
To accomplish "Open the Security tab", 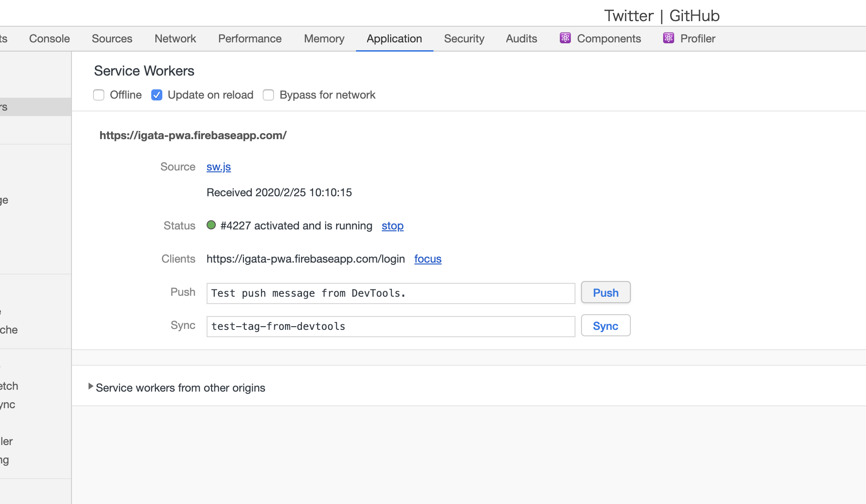I will pos(464,39).
